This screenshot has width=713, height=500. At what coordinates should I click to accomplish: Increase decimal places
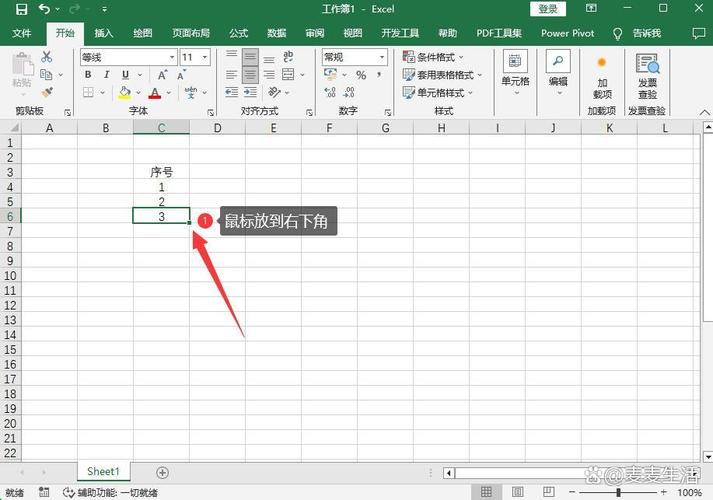point(330,93)
